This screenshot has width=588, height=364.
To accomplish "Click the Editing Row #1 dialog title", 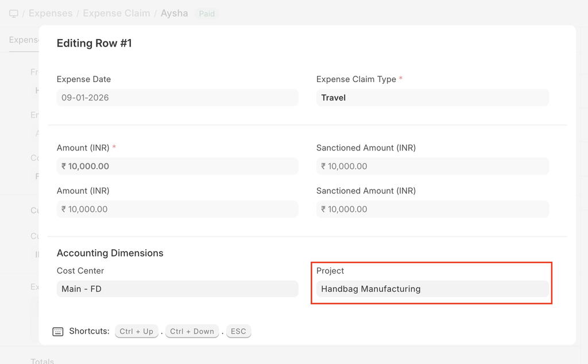I will pos(94,43).
